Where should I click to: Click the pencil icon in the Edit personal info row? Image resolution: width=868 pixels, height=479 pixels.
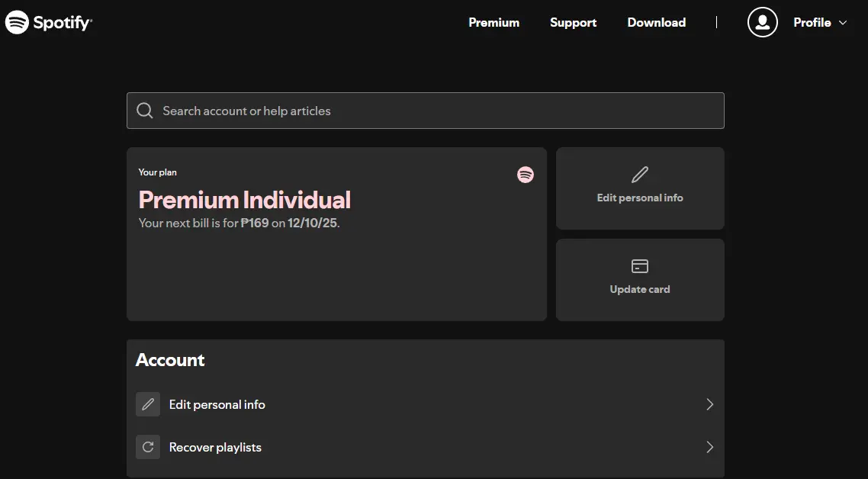pos(148,404)
